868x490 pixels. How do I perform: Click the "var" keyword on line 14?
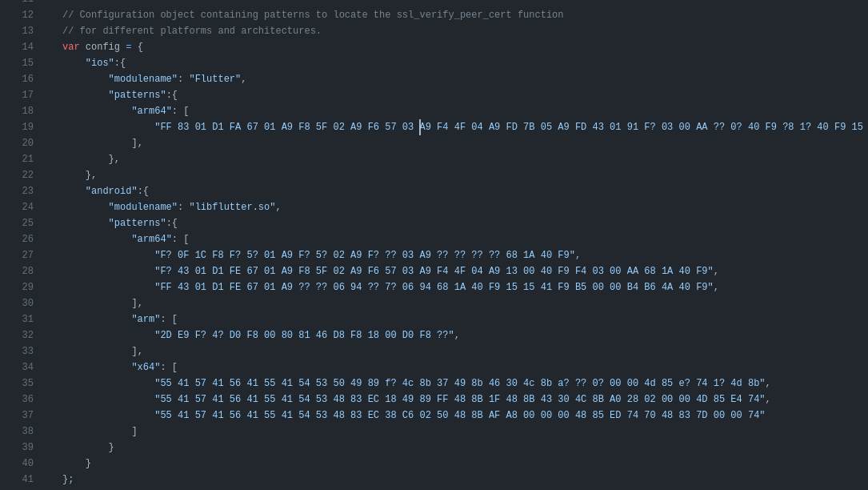coord(71,47)
